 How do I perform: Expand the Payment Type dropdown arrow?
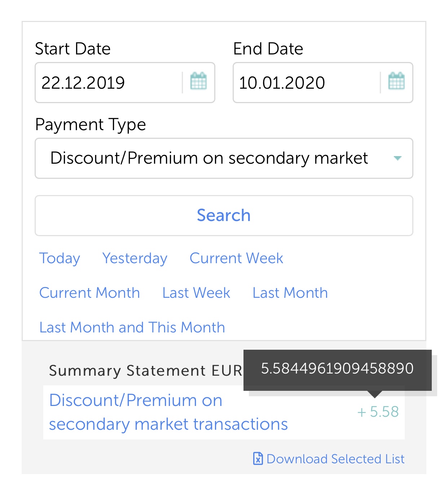click(398, 158)
